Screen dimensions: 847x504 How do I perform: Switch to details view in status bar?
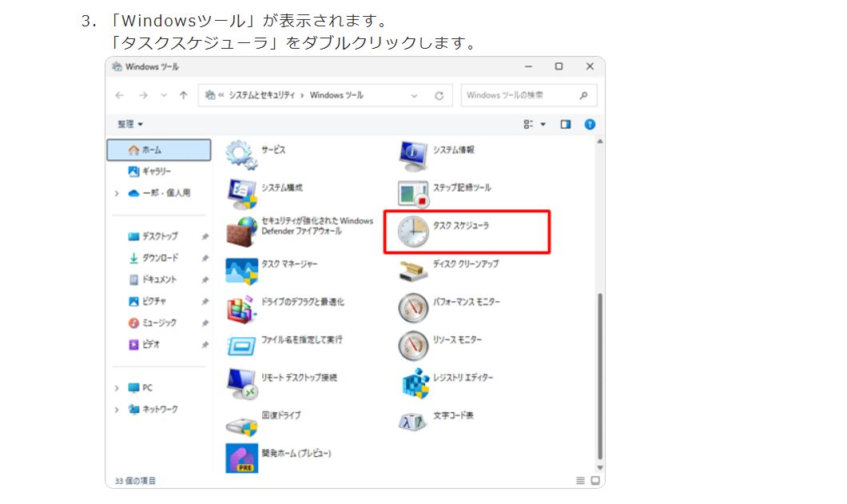(581, 480)
